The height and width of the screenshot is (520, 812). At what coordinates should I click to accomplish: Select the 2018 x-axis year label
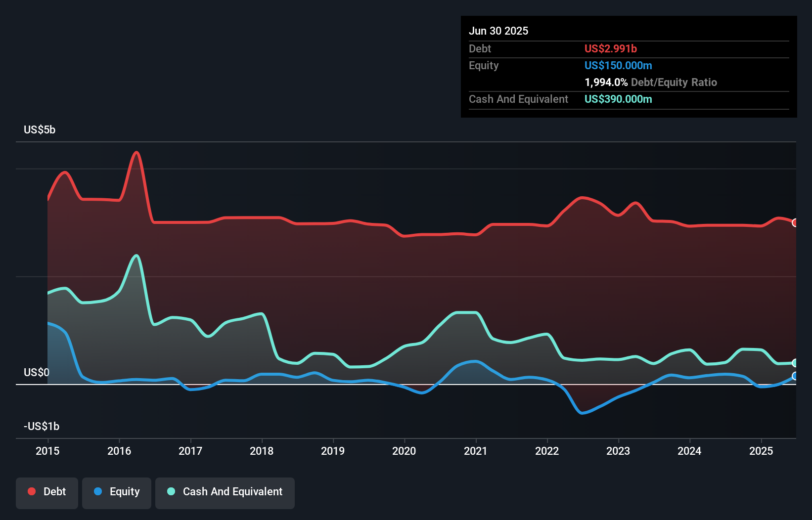pos(262,451)
